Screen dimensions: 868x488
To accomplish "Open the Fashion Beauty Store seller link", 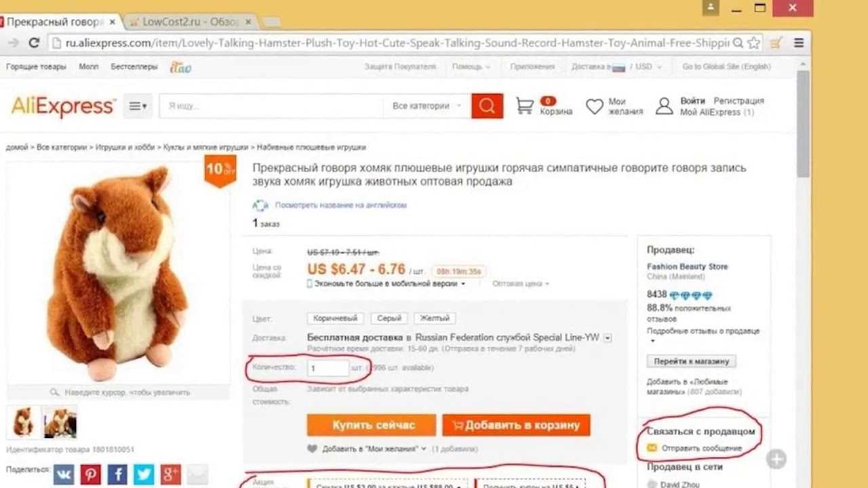I will [x=687, y=266].
